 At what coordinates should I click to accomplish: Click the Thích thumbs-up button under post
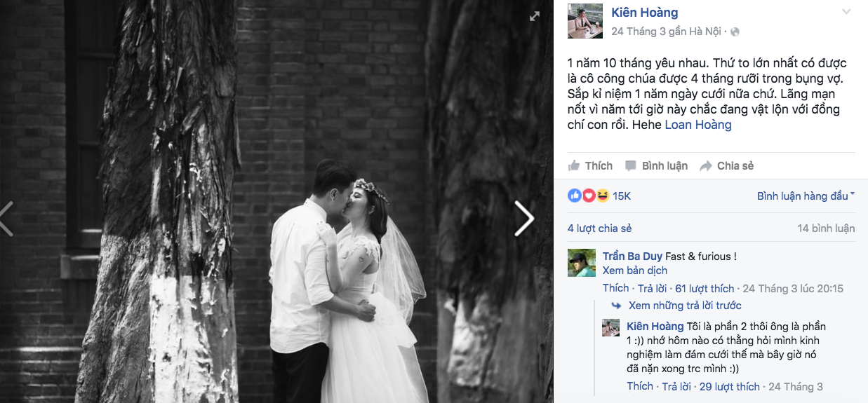point(591,166)
